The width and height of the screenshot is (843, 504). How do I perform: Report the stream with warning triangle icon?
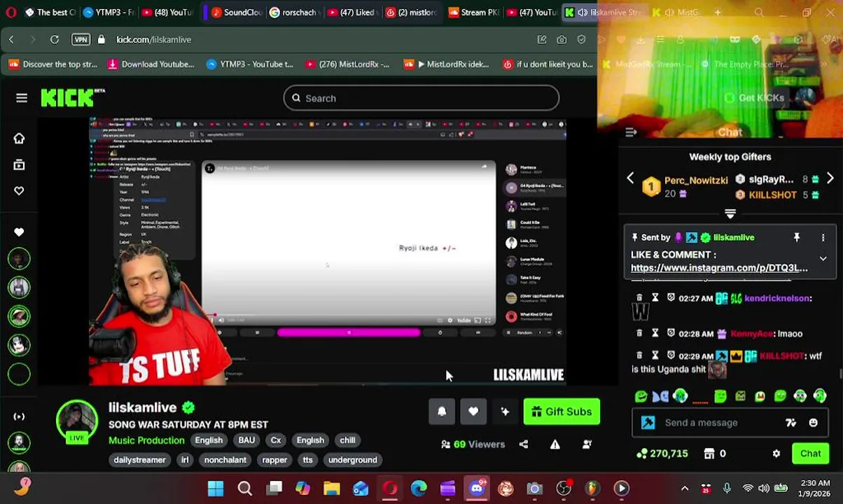(x=555, y=444)
